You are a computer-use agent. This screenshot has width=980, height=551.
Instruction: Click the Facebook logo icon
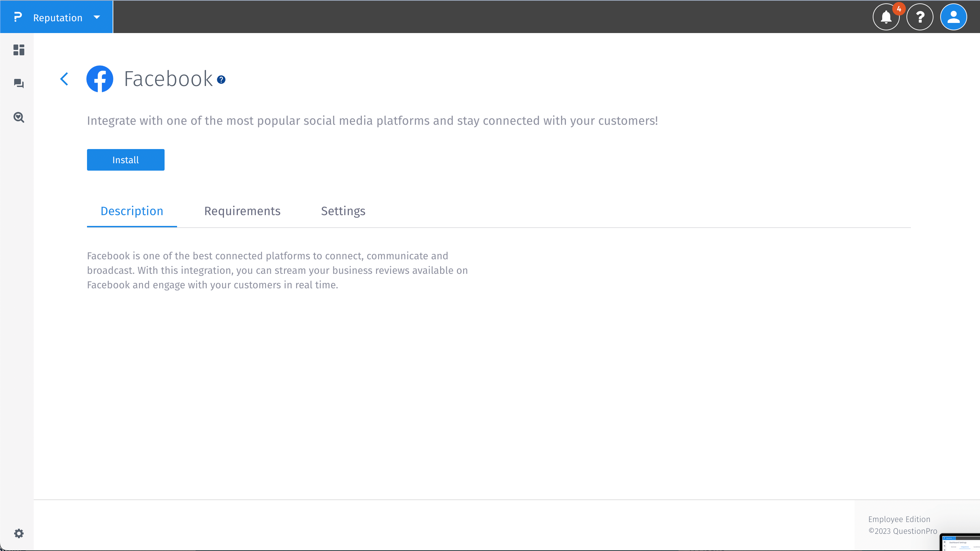click(x=100, y=79)
